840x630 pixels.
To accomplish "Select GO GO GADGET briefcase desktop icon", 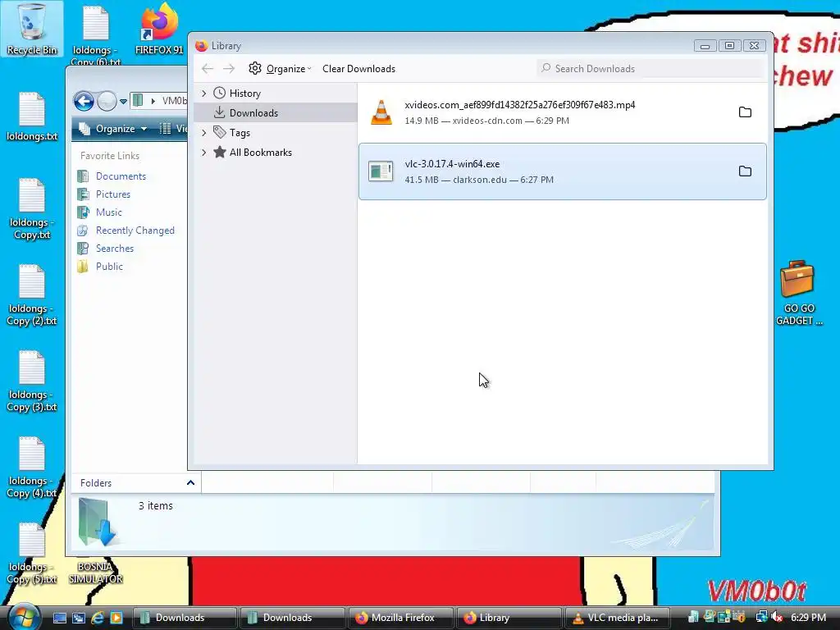I will (x=798, y=293).
